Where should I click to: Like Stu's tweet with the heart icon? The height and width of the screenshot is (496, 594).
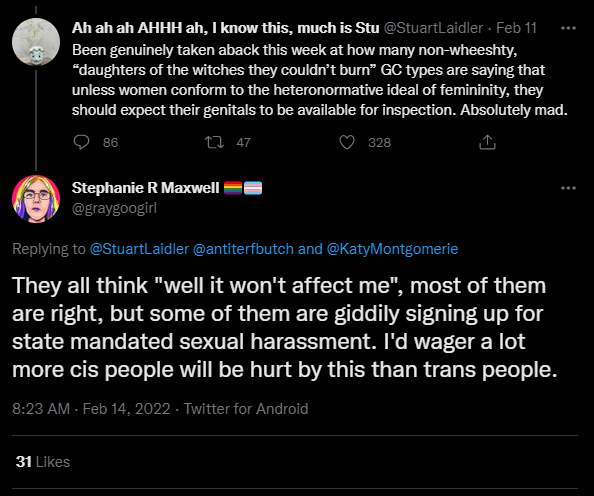347,142
